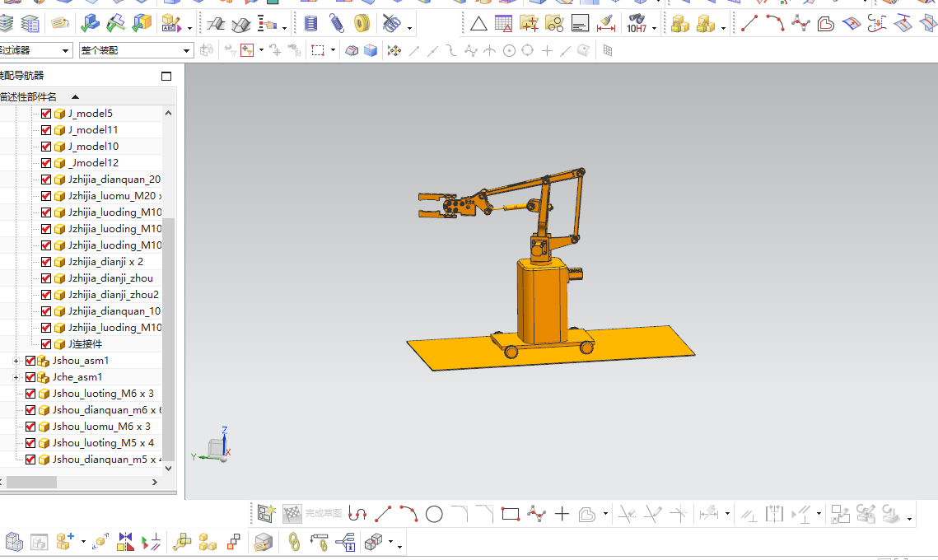Sort by 描述性部件名 column header
This screenshot has width=938, height=560.
pyautogui.click(x=29, y=96)
